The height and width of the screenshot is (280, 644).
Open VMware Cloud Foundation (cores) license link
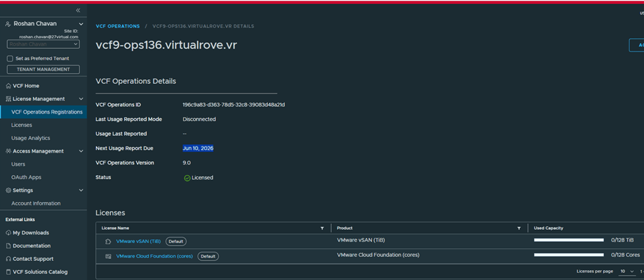click(x=155, y=256)
